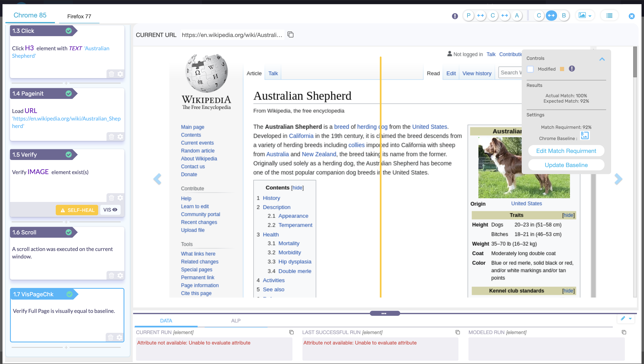Click the Wikipedia URL link in step 1.4
This screenshot has height=364, width=644.
tap(66, 122)
